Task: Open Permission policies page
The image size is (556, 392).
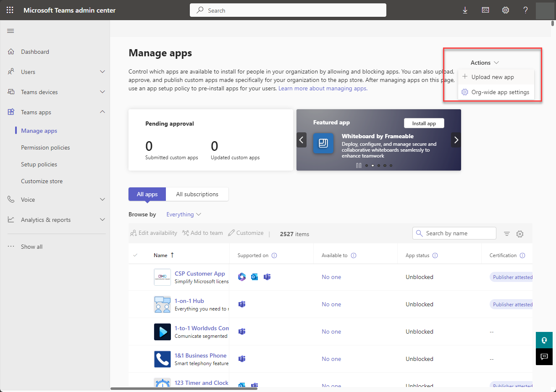Action: point(45,147)
